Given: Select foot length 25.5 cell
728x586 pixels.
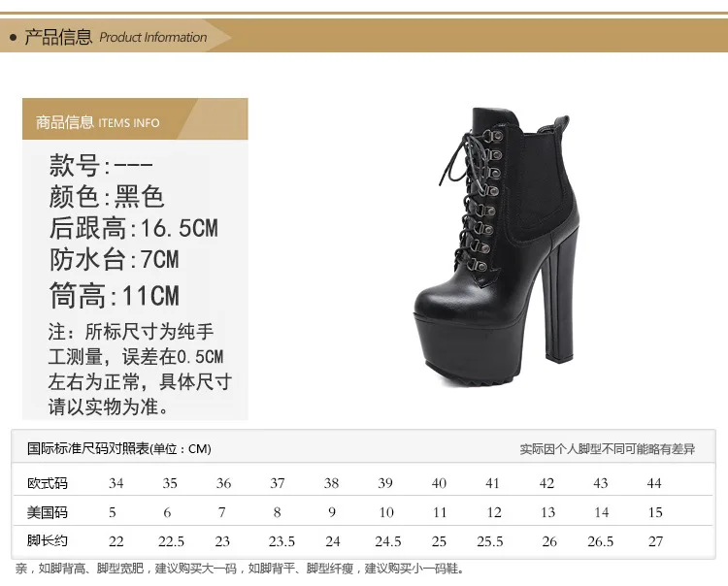Looking at the screenshot, I should click(490, 541).
